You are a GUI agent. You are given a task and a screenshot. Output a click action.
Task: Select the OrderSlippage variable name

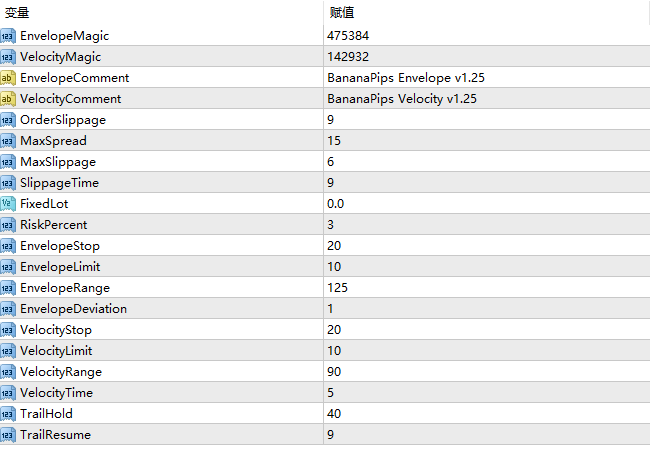pos(63,120)
